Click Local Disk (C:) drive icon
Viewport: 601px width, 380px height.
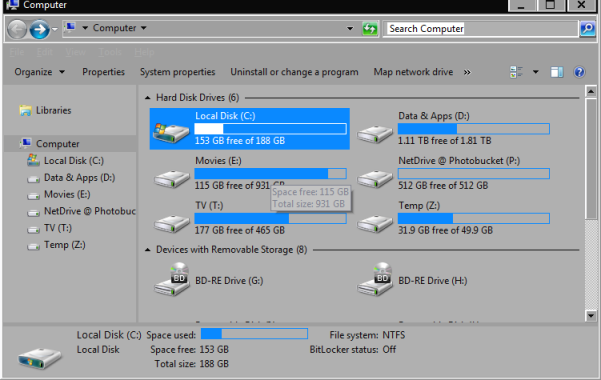[x=171, y=132]
